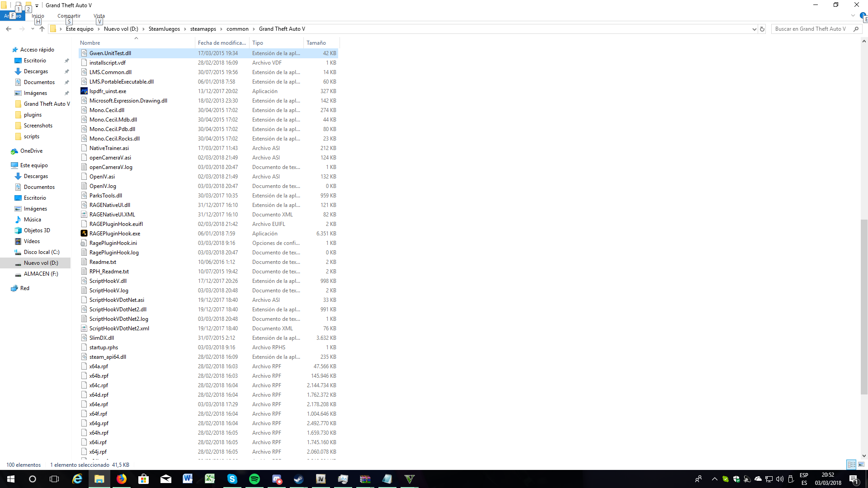868x488 pixels.
Task: Open Steam from the taskbar
Action: (x=298, y=479)
